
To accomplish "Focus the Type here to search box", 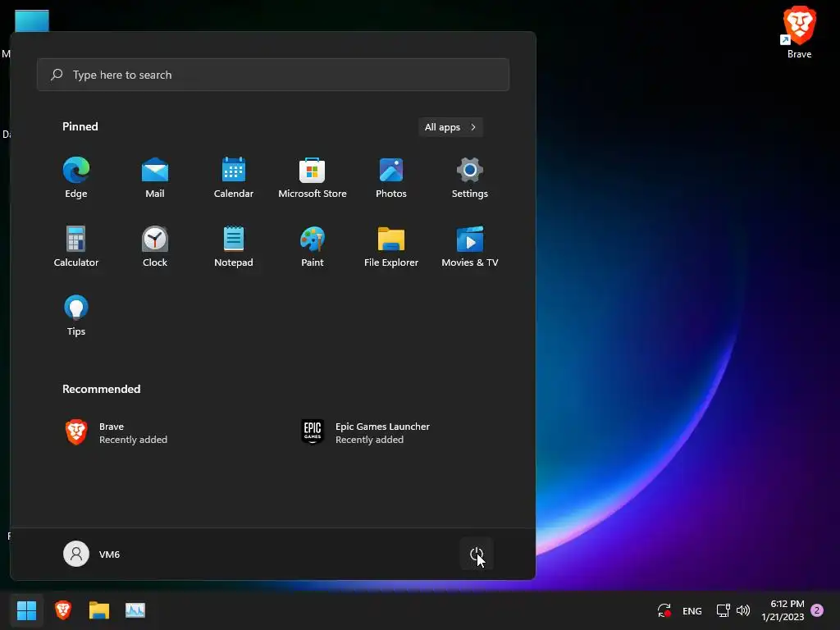I will (x=272, y=75).
